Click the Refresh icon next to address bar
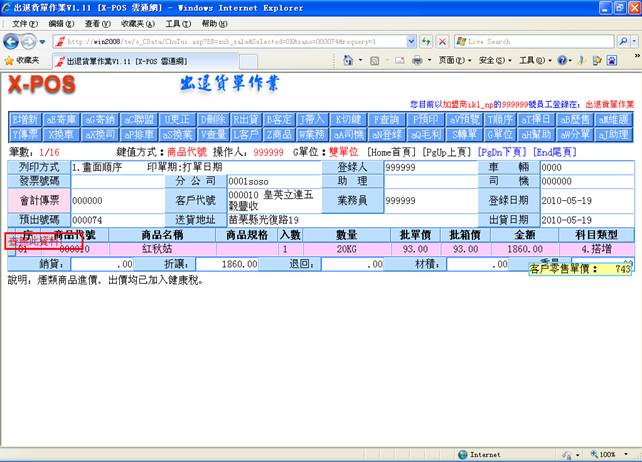Image resolution: width=642 pixels, height=462 pixels. 425,42
